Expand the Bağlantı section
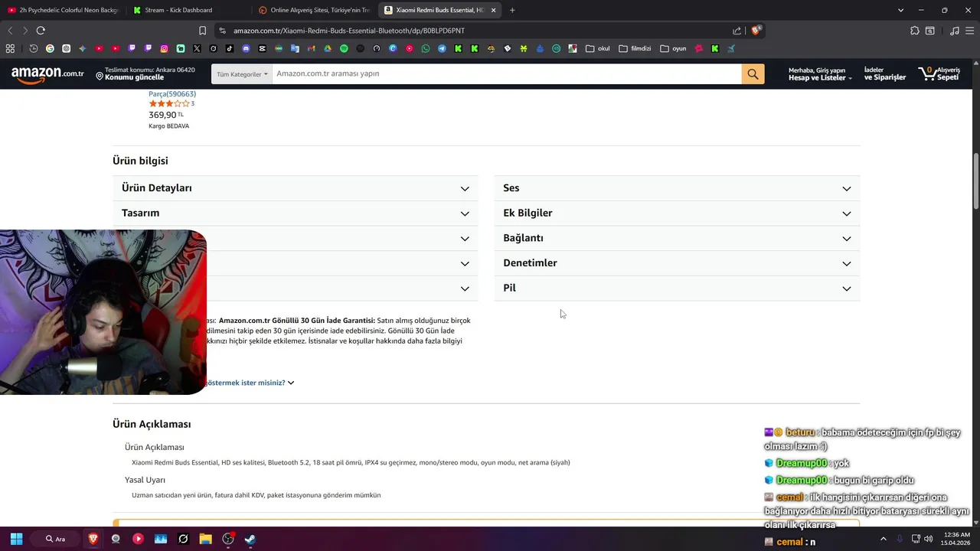This screenshot has width=980, height=551. pyautogui.click(x=677, y=238)
